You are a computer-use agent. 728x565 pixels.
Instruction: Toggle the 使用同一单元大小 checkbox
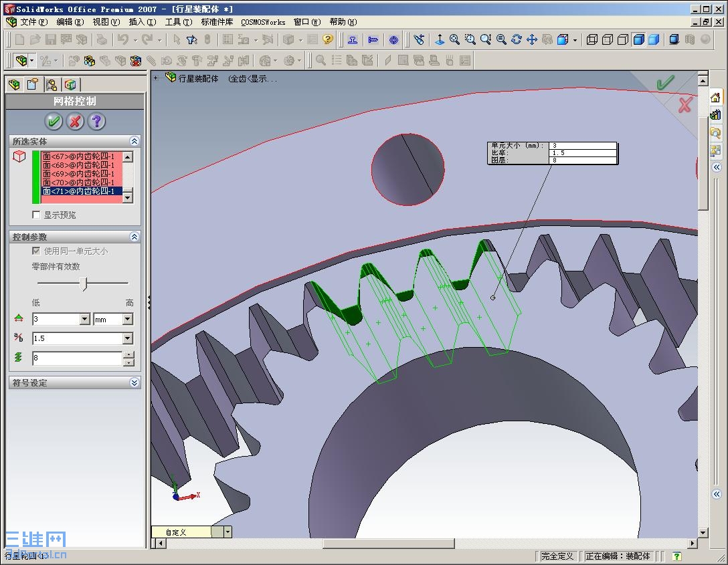point(36,251)
